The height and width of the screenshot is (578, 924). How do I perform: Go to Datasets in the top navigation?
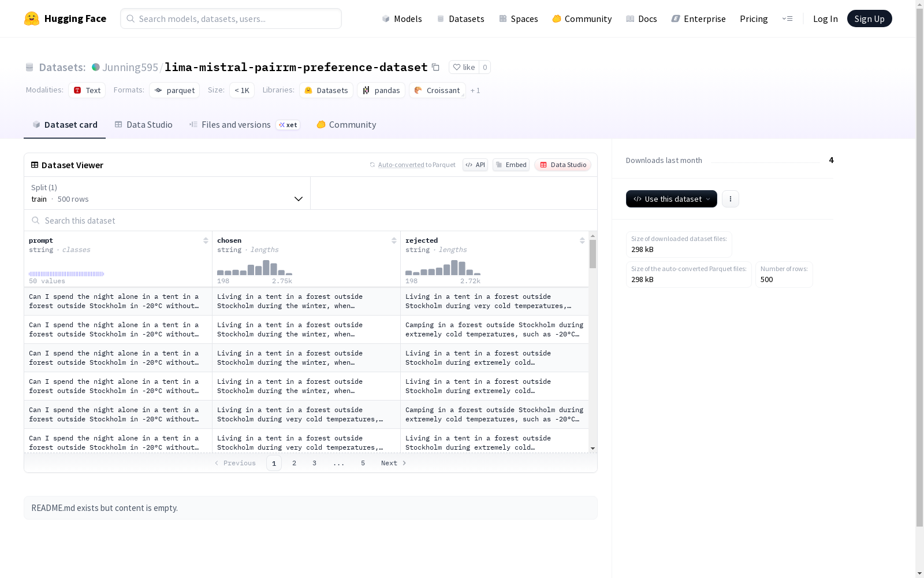point(460,18)
